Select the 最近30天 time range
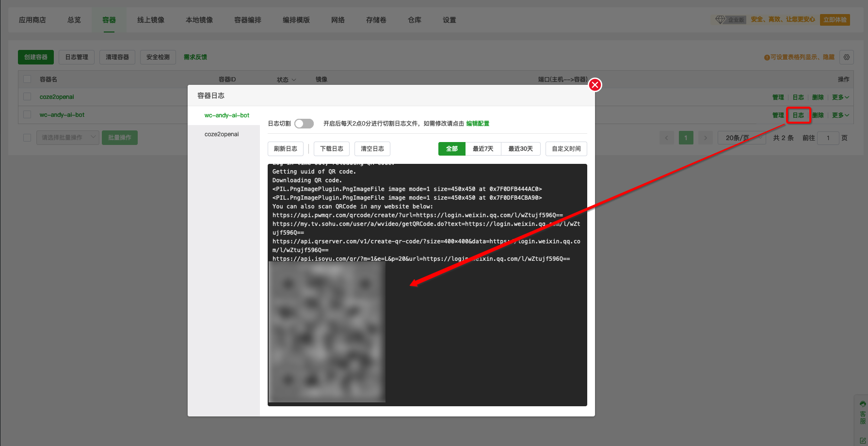The width and height of the screenshot is (868, 446). 521,149
